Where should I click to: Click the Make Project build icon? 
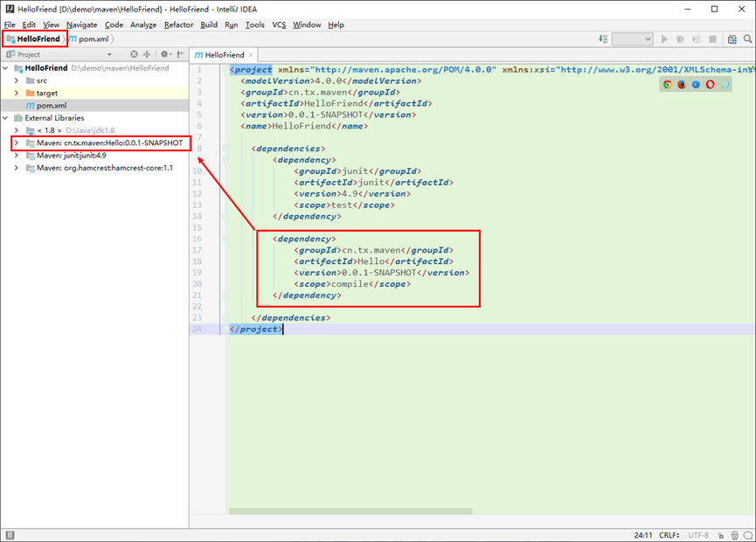(x=603, y=39)
